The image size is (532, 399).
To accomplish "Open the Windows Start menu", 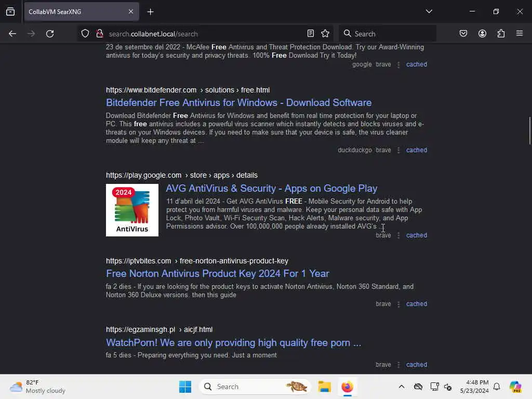I will click(x=185, y=387).
